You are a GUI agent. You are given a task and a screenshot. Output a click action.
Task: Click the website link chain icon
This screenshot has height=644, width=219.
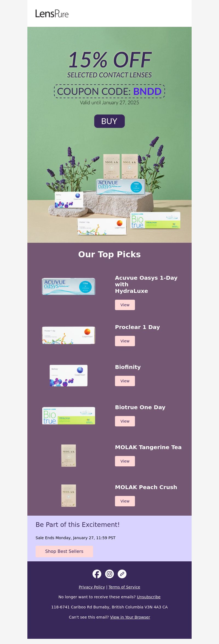pos(122,574)
